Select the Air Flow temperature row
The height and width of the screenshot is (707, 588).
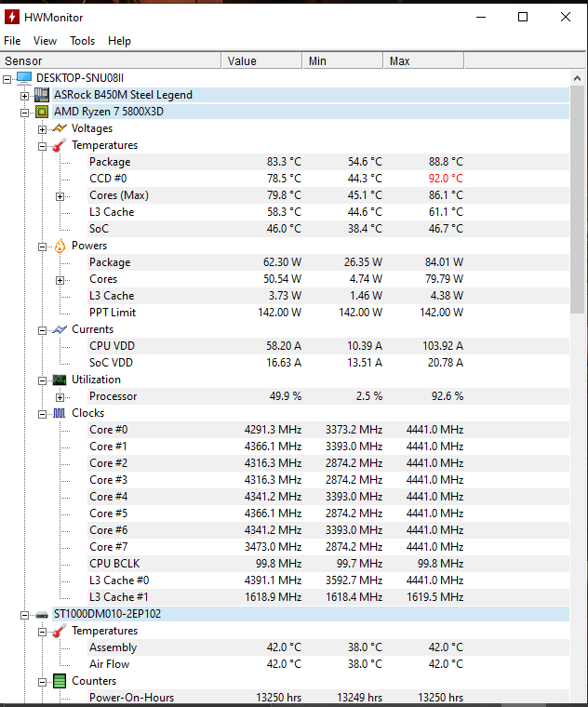328,664
